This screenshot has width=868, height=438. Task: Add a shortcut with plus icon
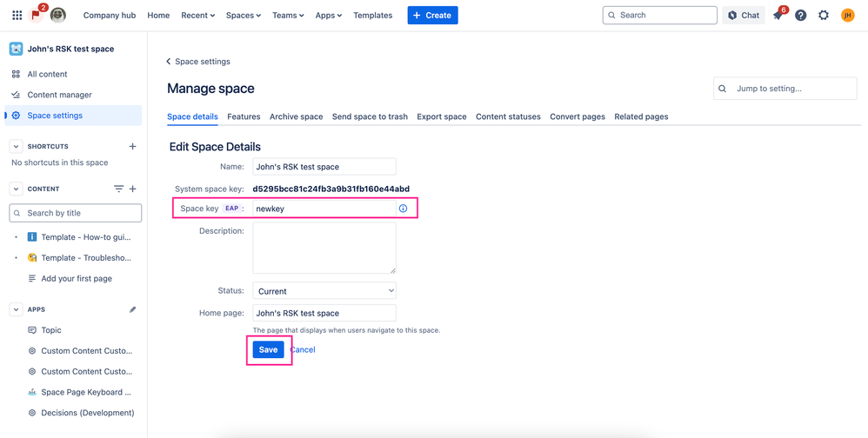[132, 147]
